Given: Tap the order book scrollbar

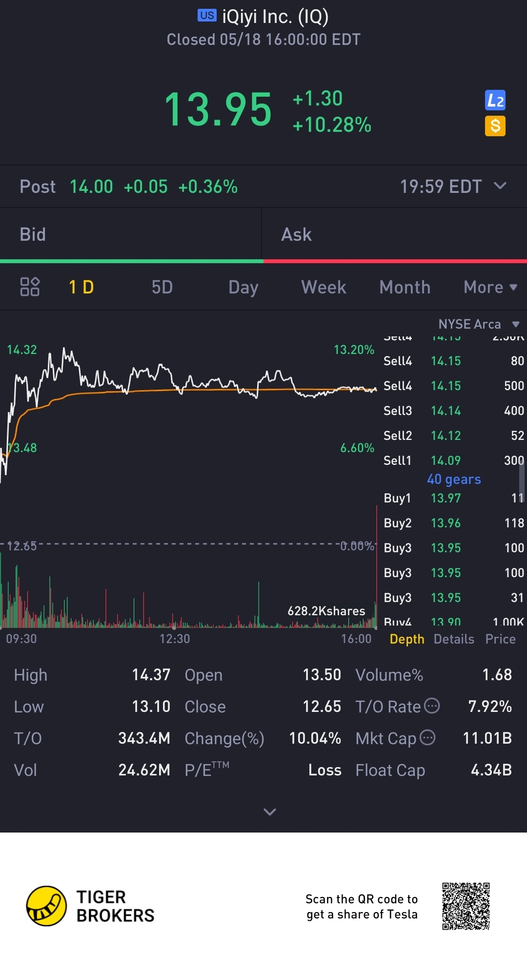Looking at the screenshot, I should [522, 481].
